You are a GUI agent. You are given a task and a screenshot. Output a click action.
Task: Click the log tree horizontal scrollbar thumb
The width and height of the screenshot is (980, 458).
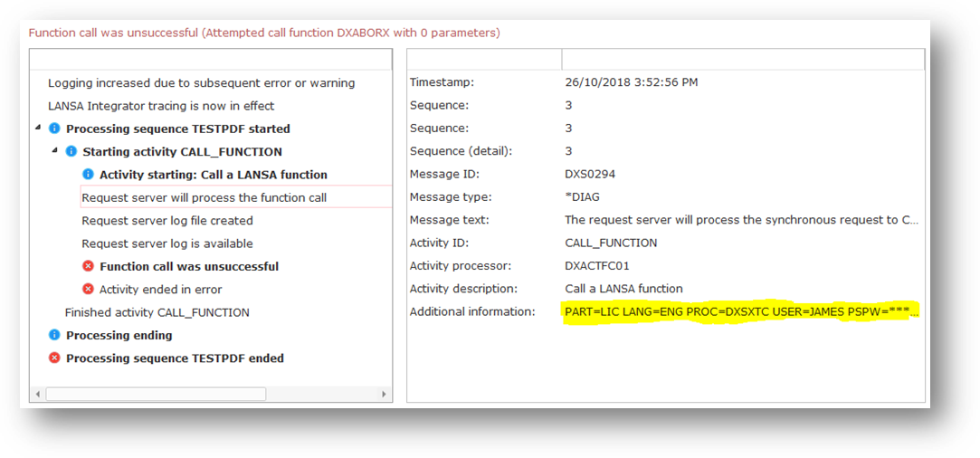point(156,395)
